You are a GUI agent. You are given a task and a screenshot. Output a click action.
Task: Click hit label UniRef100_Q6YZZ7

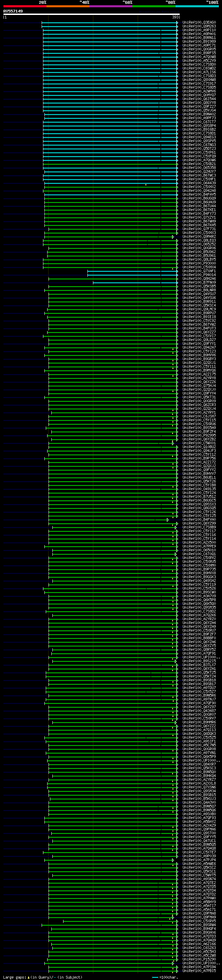tap(199, 332)
